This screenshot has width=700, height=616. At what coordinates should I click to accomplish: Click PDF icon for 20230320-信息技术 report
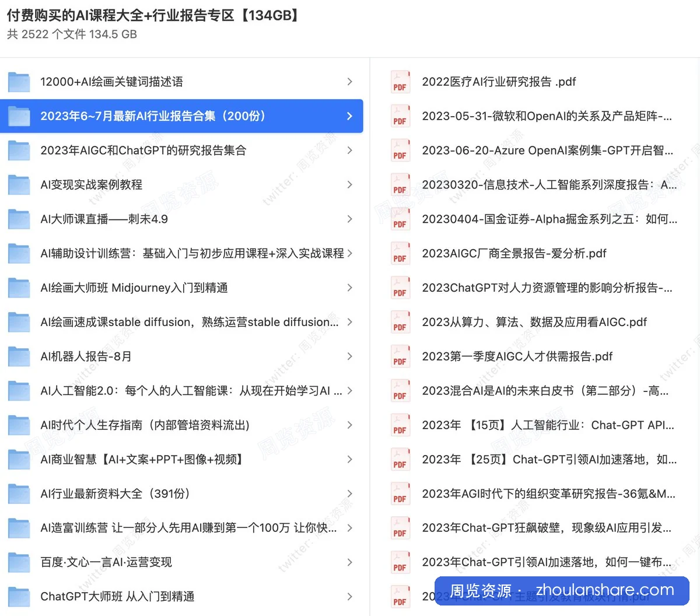[x=400, y=185]
